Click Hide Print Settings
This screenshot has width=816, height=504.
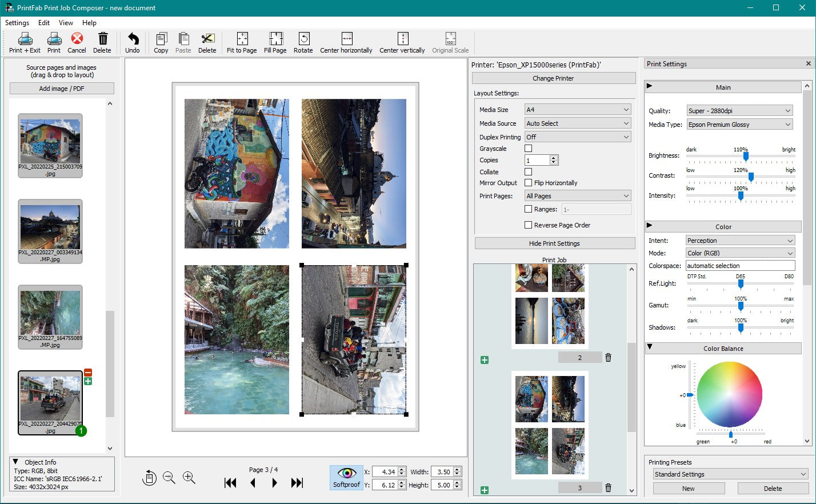553,243
